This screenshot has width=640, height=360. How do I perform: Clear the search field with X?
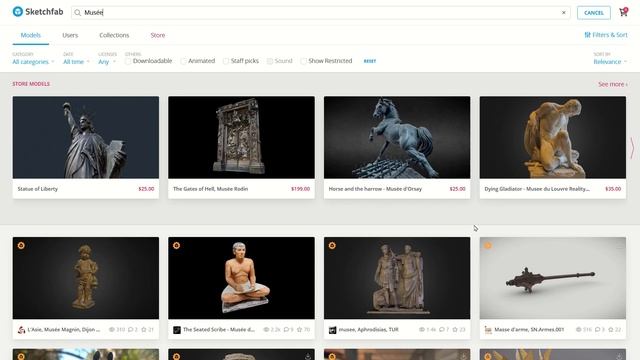tap(564, 13)
